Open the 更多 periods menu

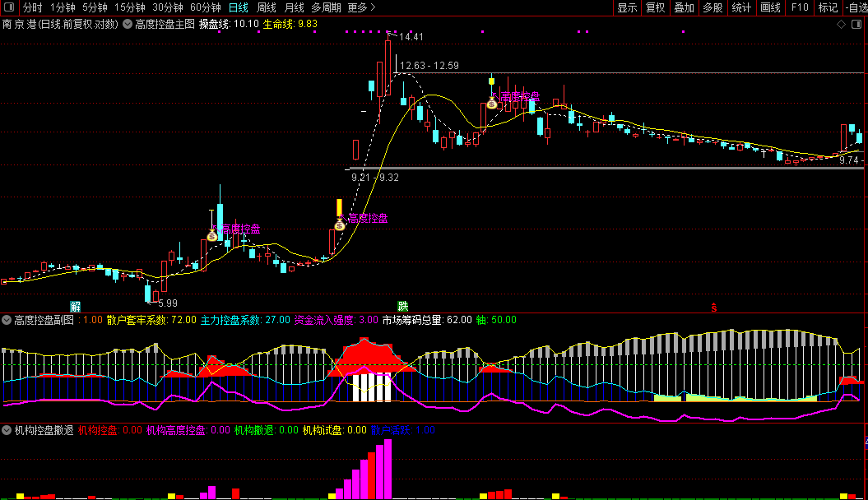[361, 7]
